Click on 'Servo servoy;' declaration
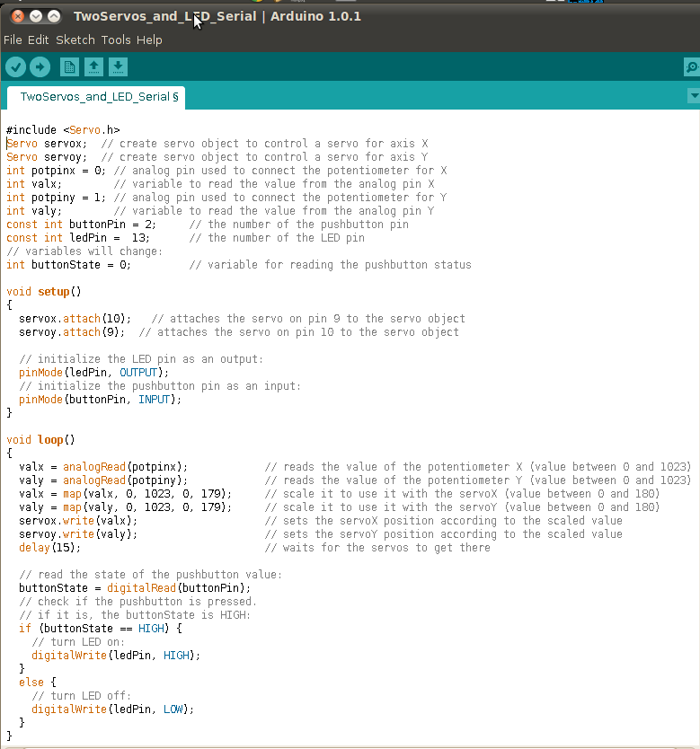 [x=47, y=156]
